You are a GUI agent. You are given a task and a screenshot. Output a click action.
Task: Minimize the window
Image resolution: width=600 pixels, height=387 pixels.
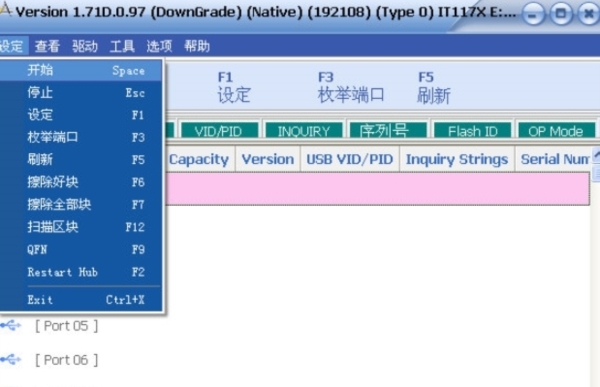[533, 15]
